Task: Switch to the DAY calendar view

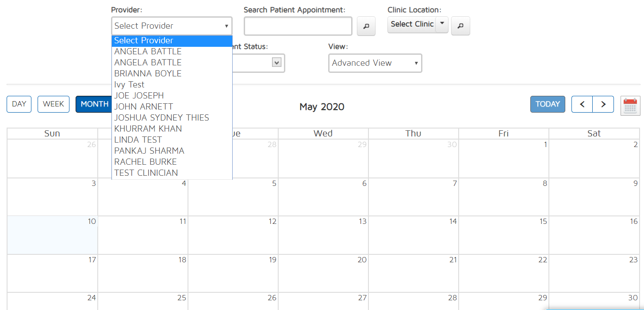Action: point(19,104)
